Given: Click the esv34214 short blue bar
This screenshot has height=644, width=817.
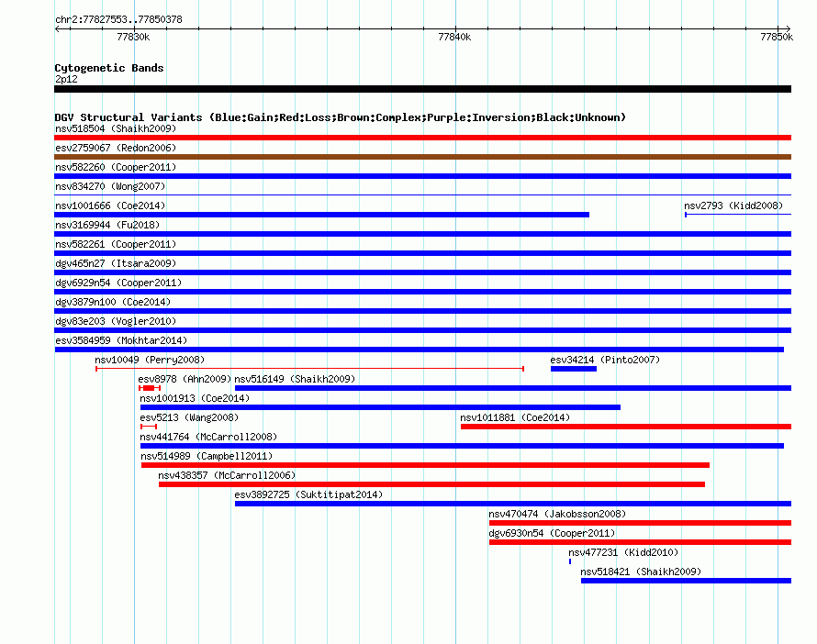Looking at the screenshot, I should [574, 369].
